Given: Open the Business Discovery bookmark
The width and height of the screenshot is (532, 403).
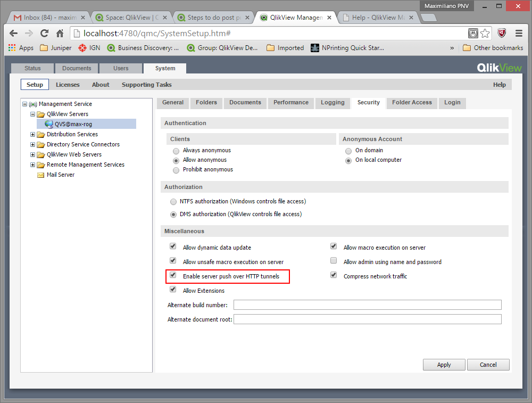Looking at the screenshot, I should pos(143,48).
